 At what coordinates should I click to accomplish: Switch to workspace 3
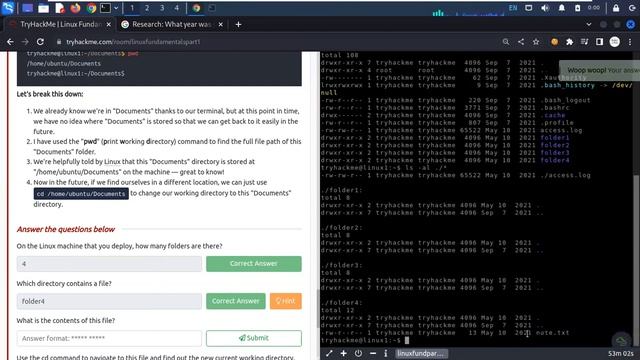(162, 8)
